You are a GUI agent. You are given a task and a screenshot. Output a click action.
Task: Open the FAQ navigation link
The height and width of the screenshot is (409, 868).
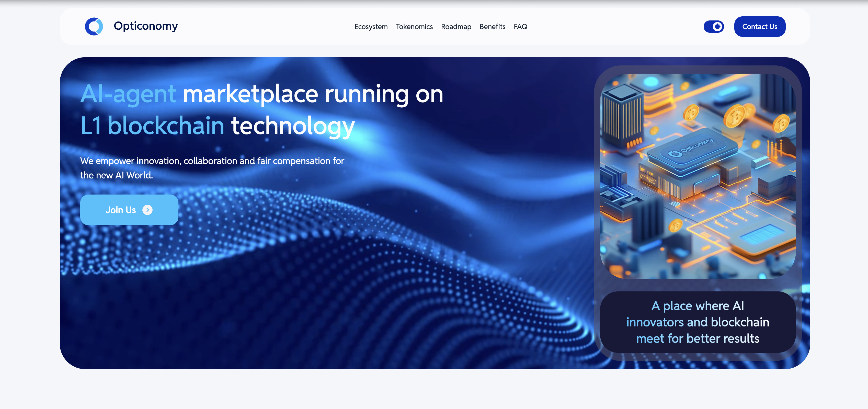coord(520,27)
